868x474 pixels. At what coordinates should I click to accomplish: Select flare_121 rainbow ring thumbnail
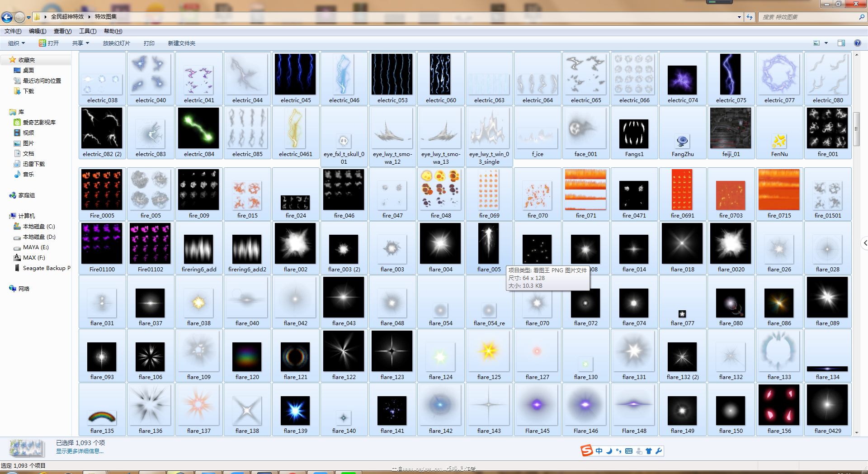coord(296,355)
